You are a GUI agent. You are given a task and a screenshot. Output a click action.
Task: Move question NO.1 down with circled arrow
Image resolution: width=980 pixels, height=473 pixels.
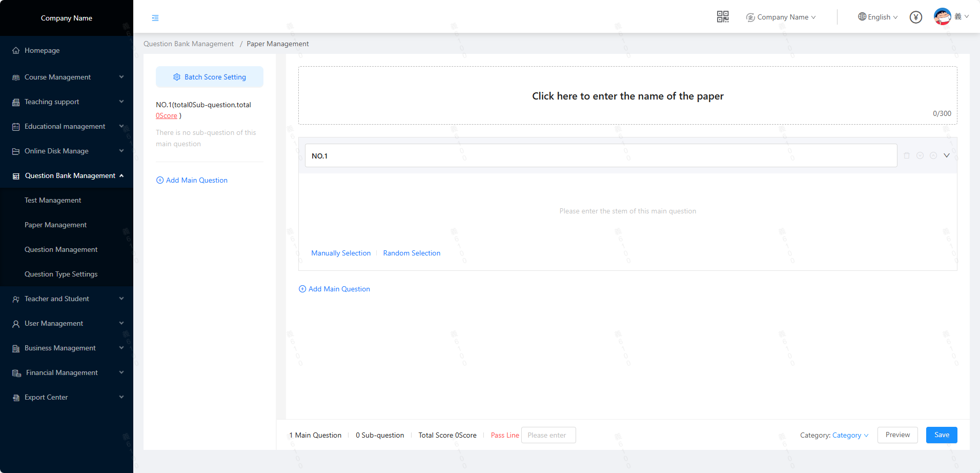click(920, 155)
